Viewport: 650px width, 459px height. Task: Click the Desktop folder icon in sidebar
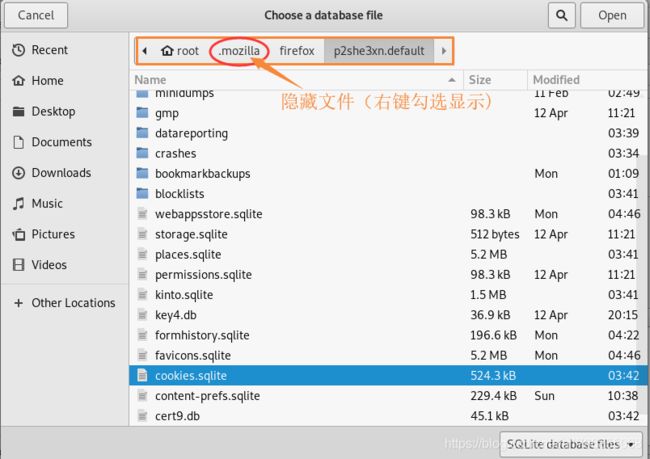[18, 111]
